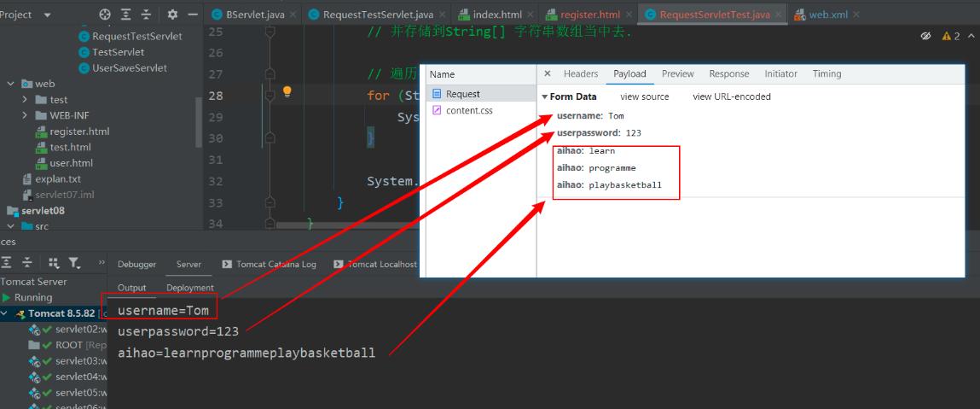Image resolution: width=980 pixels, height=409 pixels.
Task: Click the Name column header in DevTools
Action: [x=443, y=74]
